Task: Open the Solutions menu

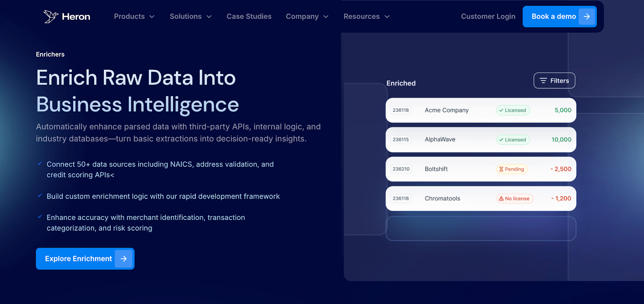Action: click(x=190, y=16)
